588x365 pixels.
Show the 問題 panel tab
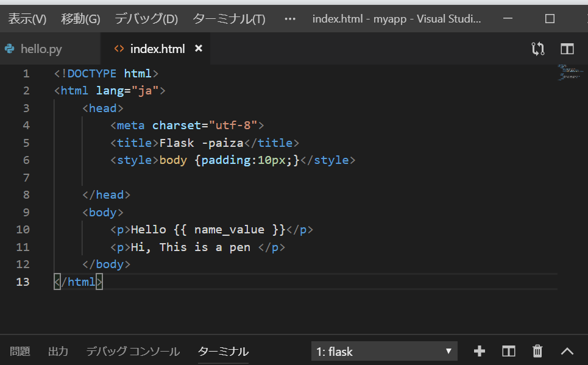click(x=19, y=352)
